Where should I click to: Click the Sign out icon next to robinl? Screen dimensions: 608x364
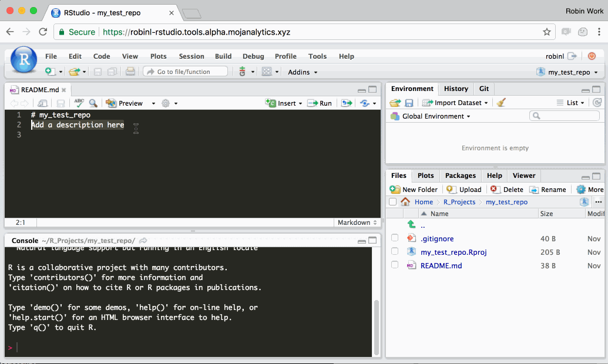pyautogui.click(x=572, y=56)
